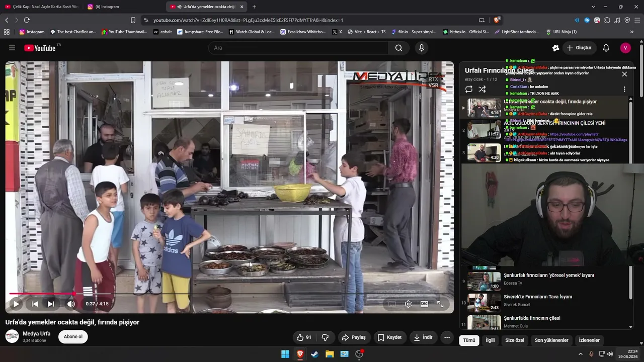The image size is (644, 362).
Task: Open playlist video with 4:30 duration
Action: pos(484,152)
